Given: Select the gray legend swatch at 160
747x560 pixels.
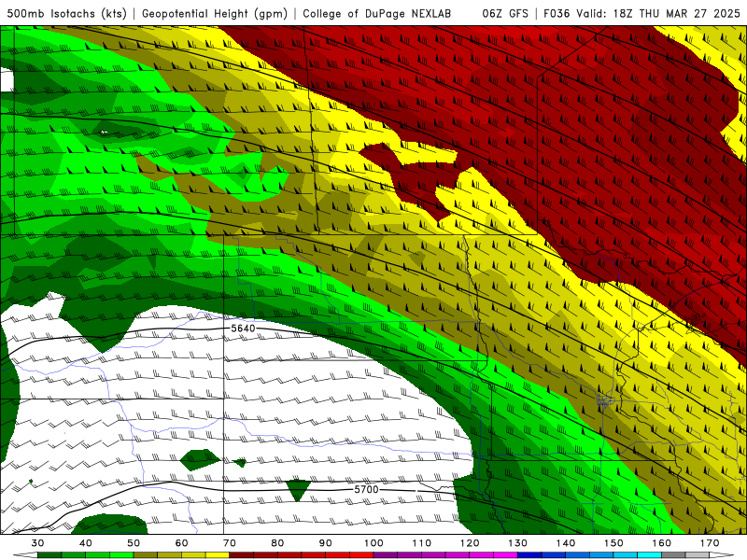Looking at the screenshot, I should click(673, 555).
